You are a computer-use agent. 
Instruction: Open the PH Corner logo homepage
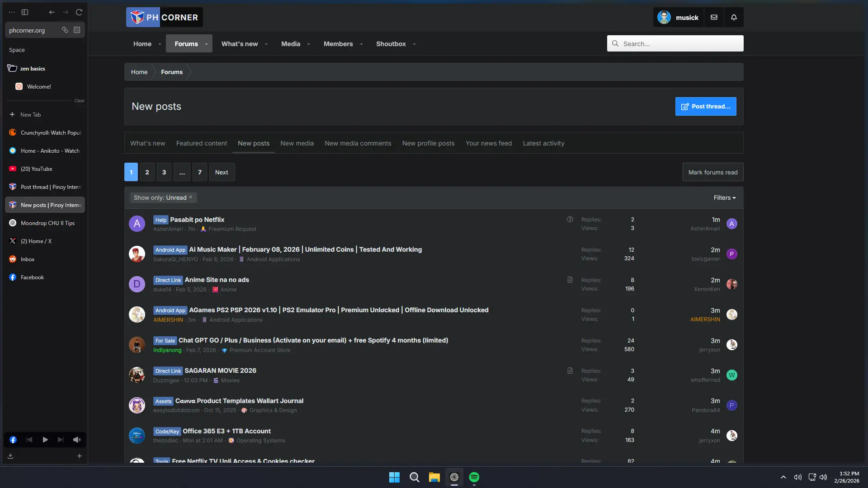[164, 17]
